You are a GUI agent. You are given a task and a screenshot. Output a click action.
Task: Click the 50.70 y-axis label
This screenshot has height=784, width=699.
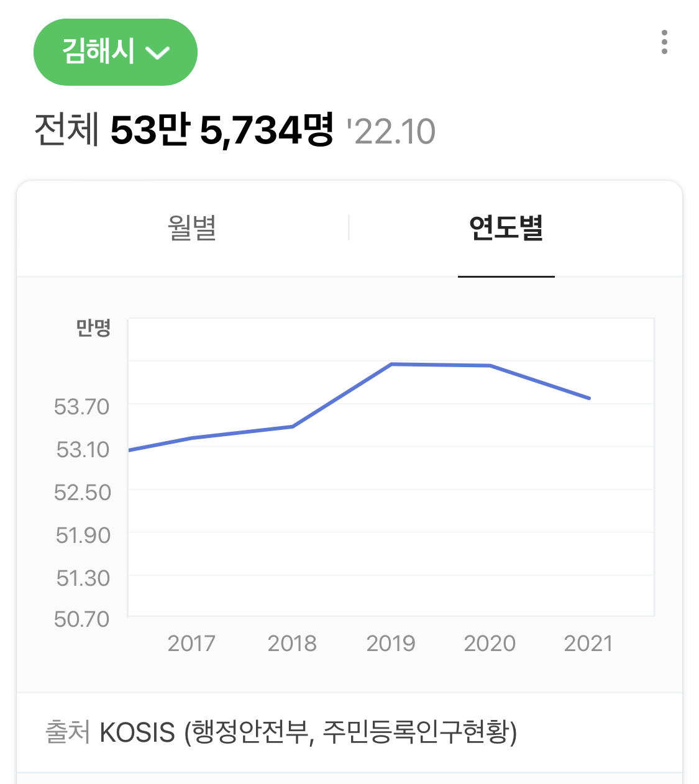pos(82,619)
